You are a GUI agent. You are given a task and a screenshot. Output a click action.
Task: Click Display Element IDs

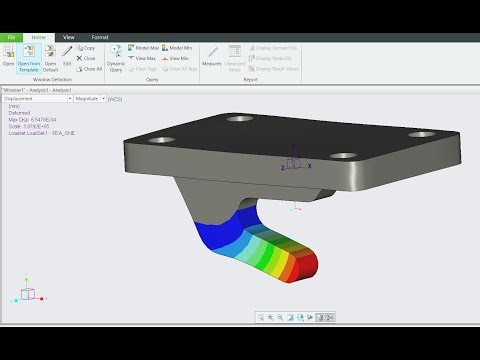(x=273, y=48)
